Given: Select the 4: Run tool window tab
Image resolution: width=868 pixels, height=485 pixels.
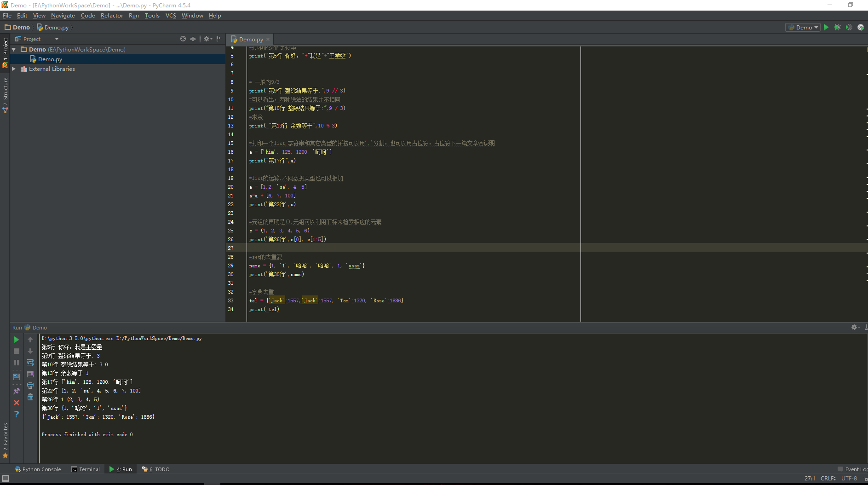Looking at the screenshot, I should 121,469.
